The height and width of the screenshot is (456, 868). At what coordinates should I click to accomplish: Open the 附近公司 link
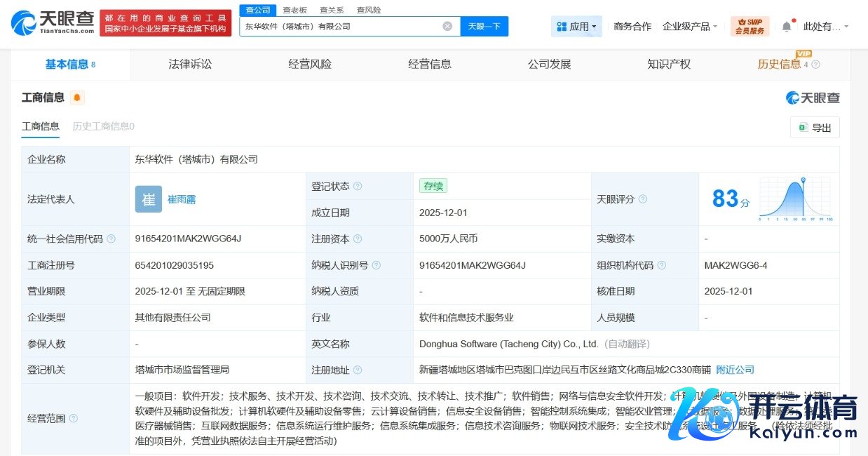tap(735, 370)
